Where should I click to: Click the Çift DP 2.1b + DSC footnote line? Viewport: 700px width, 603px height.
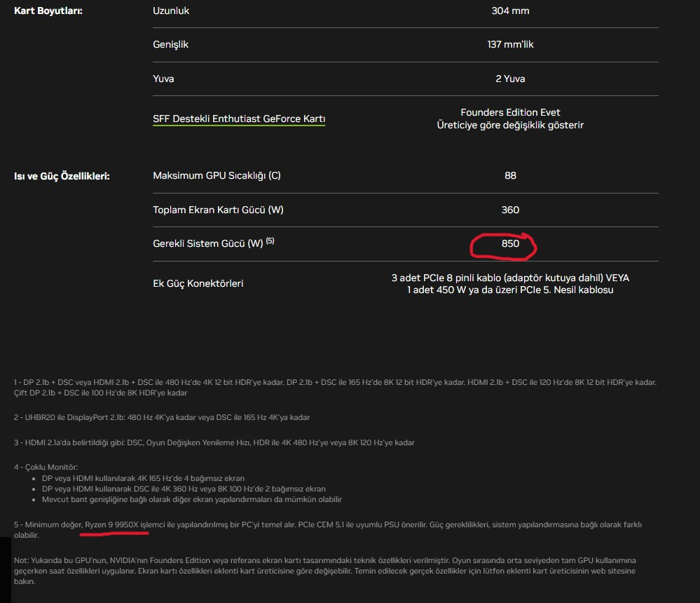(100, 393)
